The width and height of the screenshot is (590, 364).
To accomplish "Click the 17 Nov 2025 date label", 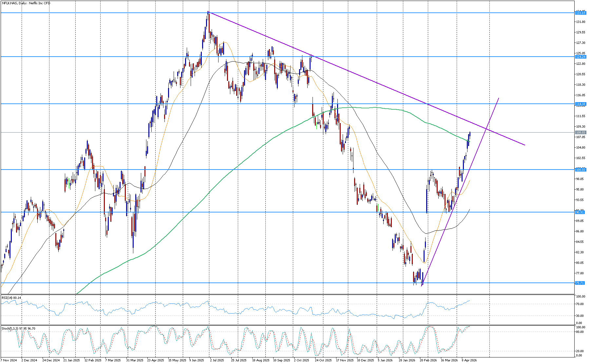I will point(345,360).
